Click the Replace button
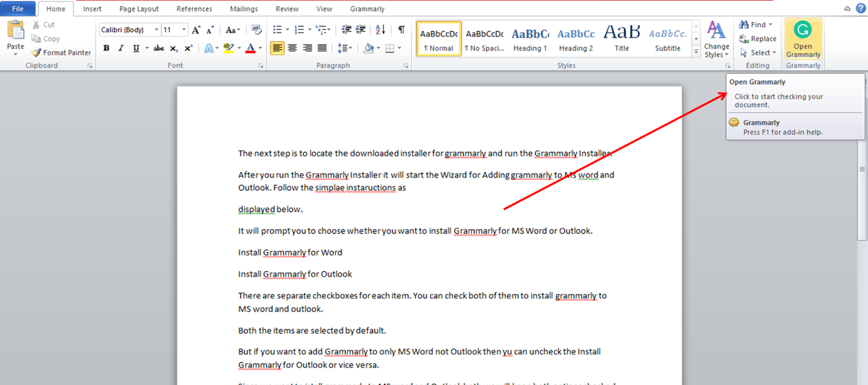The height and width of the screenshot is (385, 868). point(758,39)
